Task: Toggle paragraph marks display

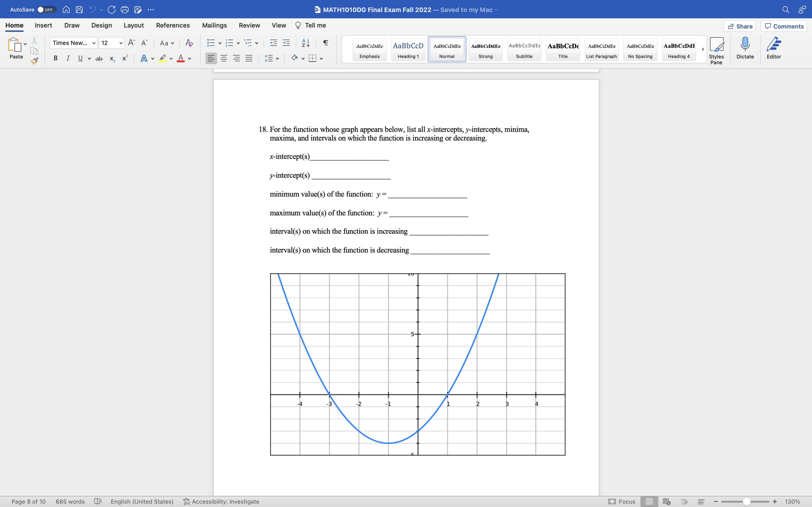Action: [325, 43]
